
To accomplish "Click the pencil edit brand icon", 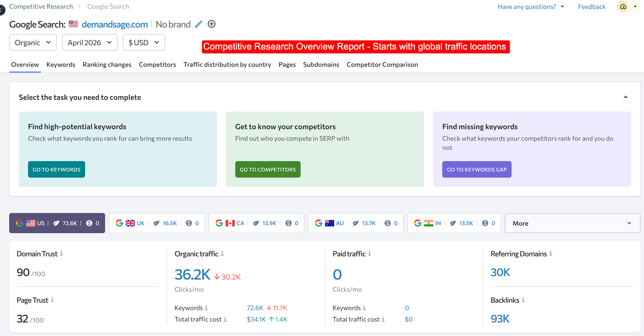I will (x=199, y=24).
